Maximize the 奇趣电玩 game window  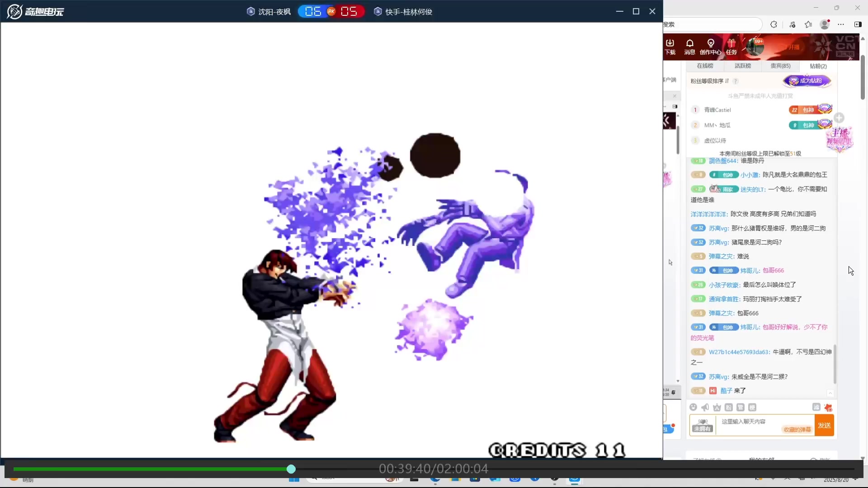coord(636,11)
